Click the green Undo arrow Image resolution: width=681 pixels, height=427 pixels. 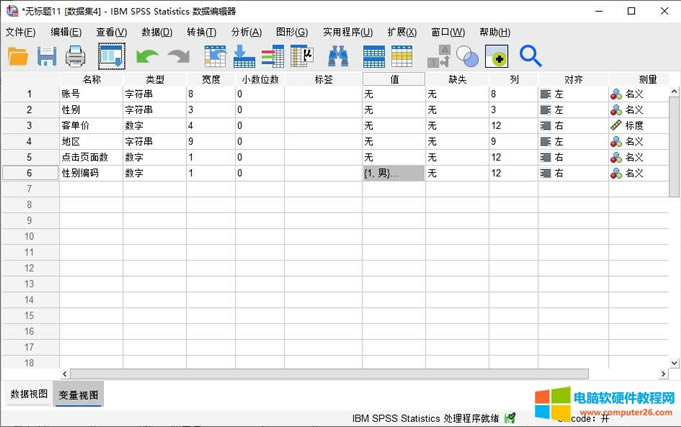tap(148, 57)
